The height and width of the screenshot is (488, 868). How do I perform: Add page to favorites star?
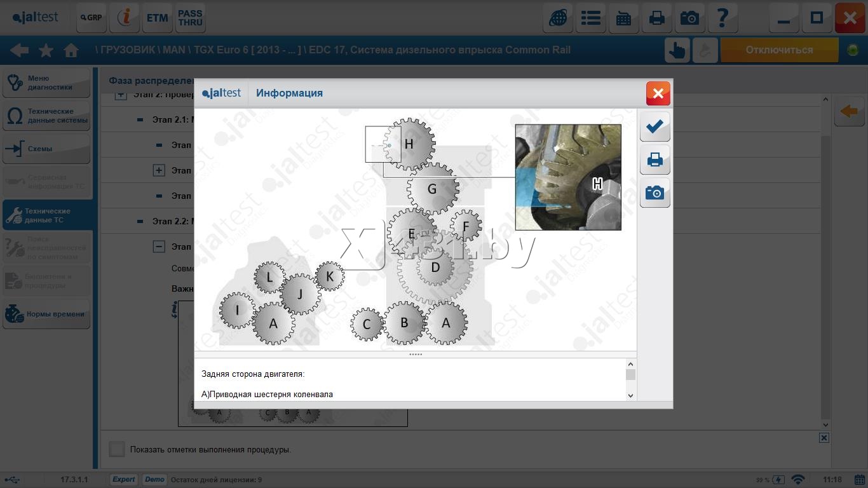tap(46, 50)
